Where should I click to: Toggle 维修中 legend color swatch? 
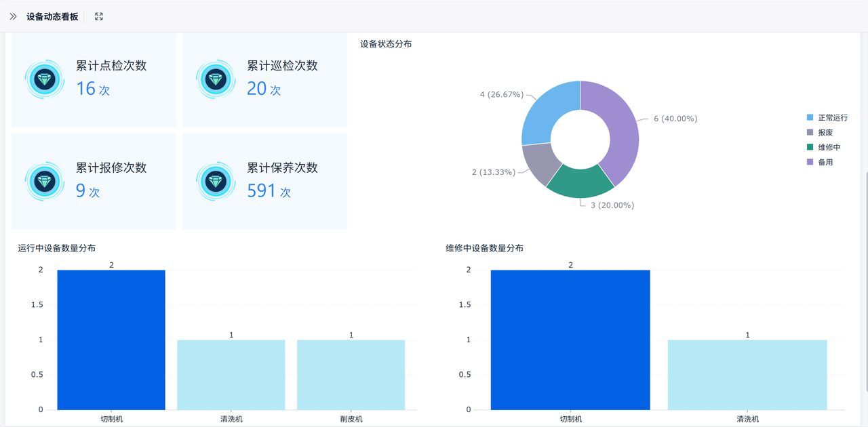[x=810, y=147]
